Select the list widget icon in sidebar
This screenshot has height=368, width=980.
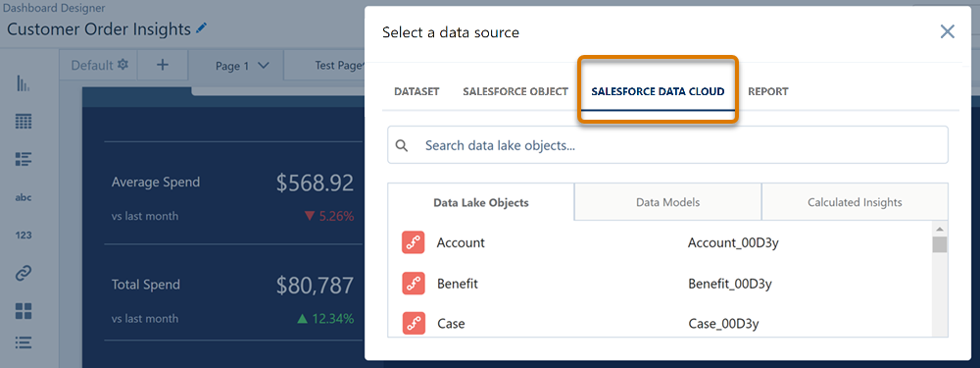click(24, 160)
